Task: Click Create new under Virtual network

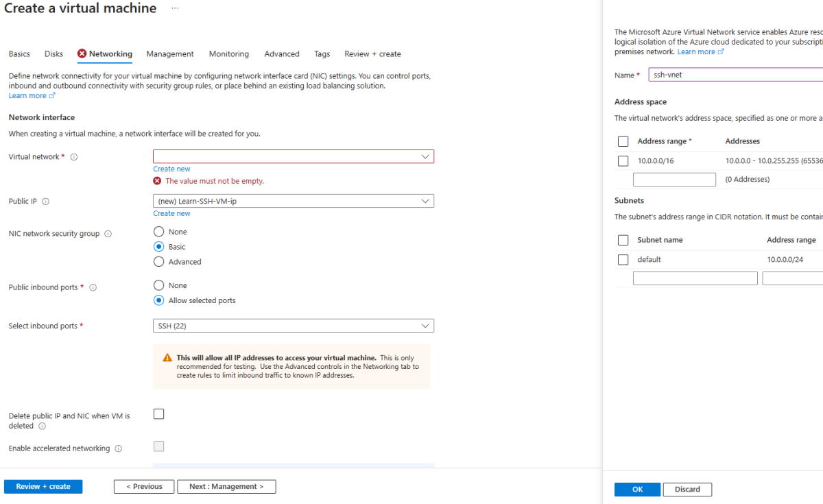Action: click(x=171, y=169)
